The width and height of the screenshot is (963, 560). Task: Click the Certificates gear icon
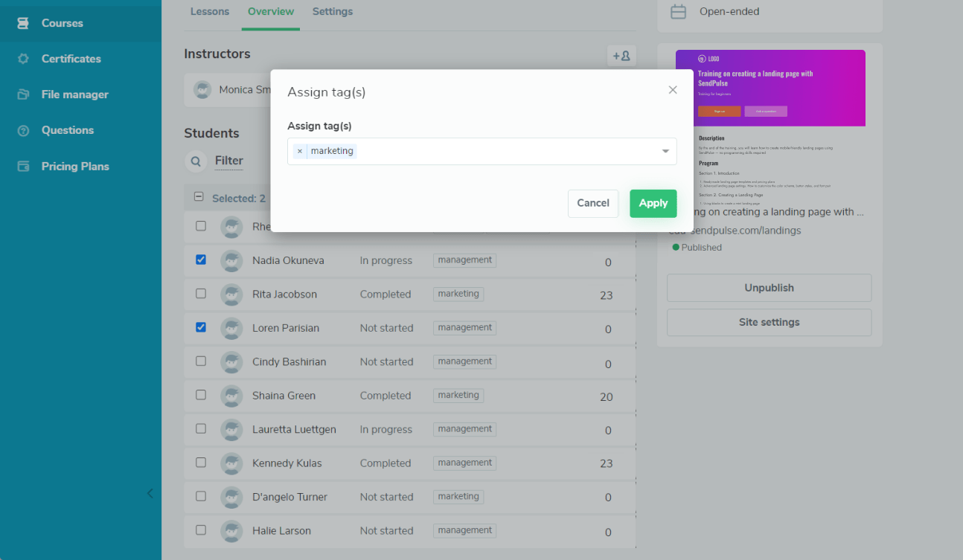point(23,59)
